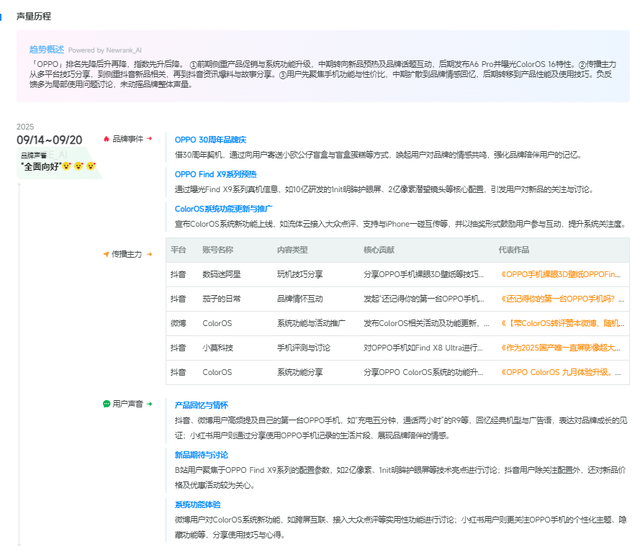Click the 2025 year label

(25, 127)
